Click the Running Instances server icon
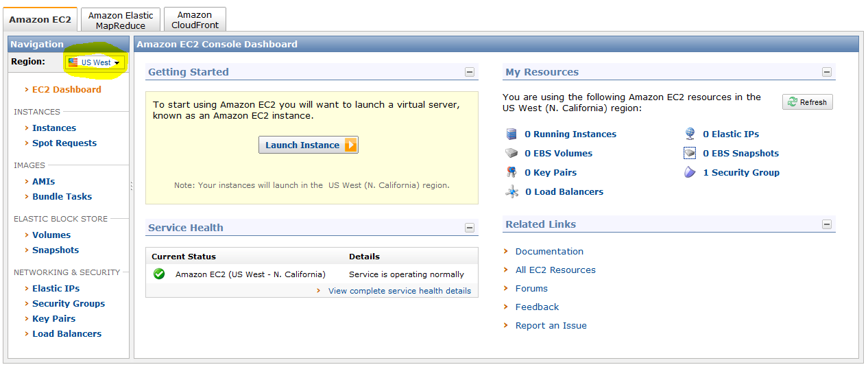868x367 pixels. (x=511, y=134)
